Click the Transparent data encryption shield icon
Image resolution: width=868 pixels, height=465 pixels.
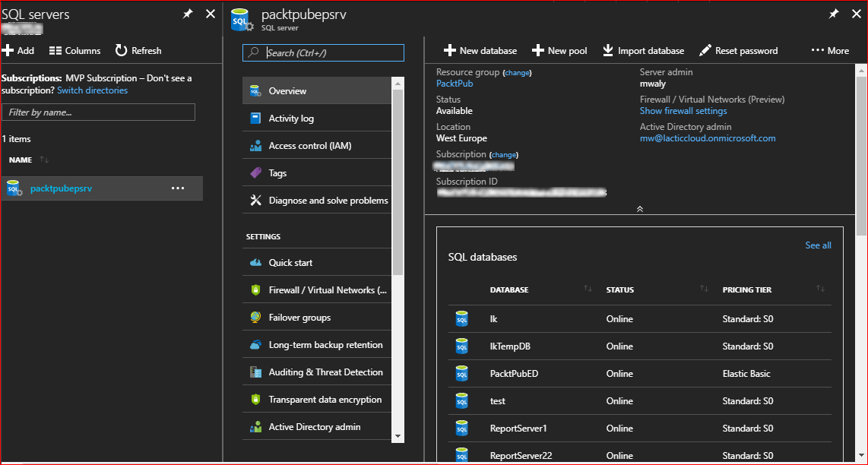coord(255,399)
